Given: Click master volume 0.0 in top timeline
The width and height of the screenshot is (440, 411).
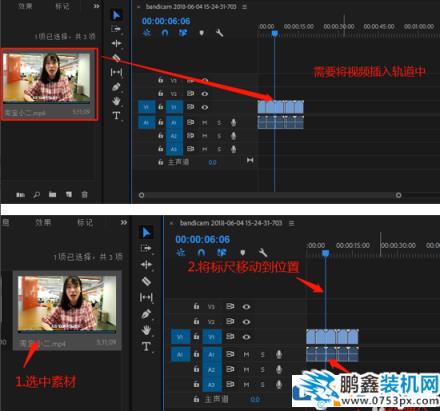Looking at the screenshot, I should (212, 162).
